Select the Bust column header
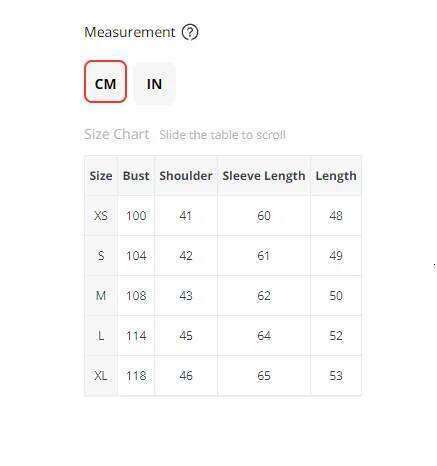Image resolution: width=437 pixels, height=466 pixels. point(136,176)
